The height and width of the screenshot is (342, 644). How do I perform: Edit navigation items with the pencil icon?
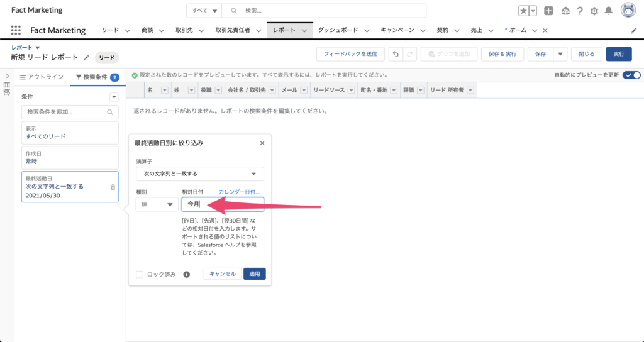click(633, 31)
